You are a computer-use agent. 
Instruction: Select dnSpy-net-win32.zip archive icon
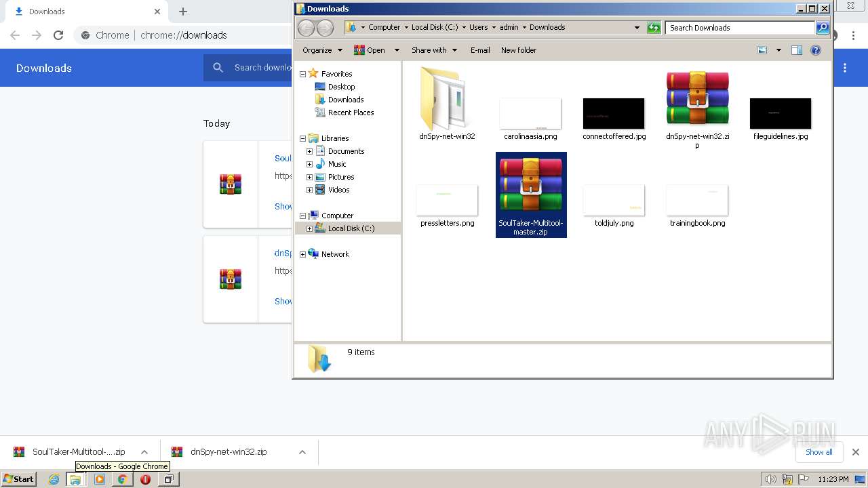[x=697, y=98]
